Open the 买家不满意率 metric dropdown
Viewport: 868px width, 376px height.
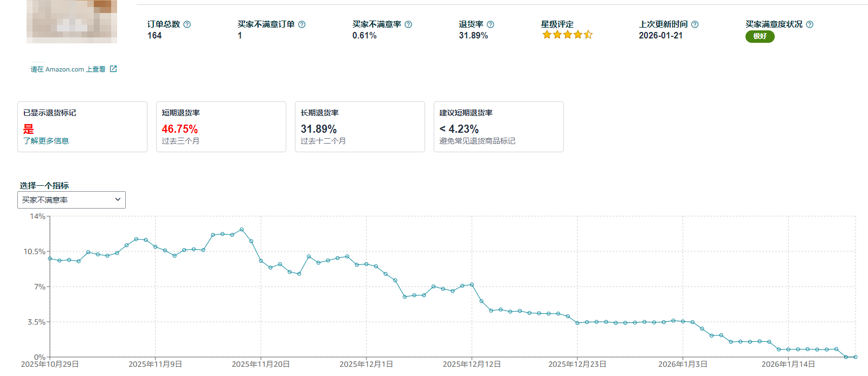pos(71,200)
